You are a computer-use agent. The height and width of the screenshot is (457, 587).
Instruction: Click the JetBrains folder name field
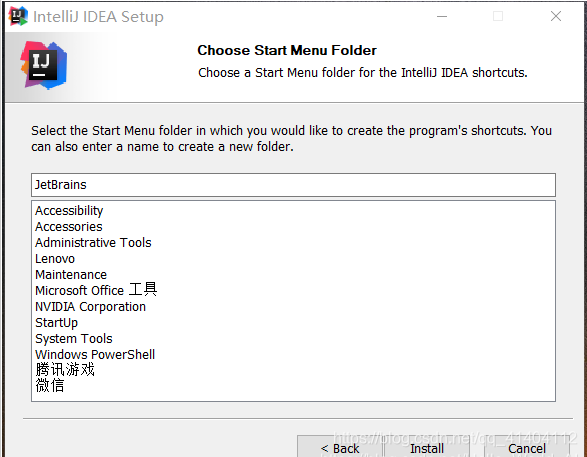point(293,185)
